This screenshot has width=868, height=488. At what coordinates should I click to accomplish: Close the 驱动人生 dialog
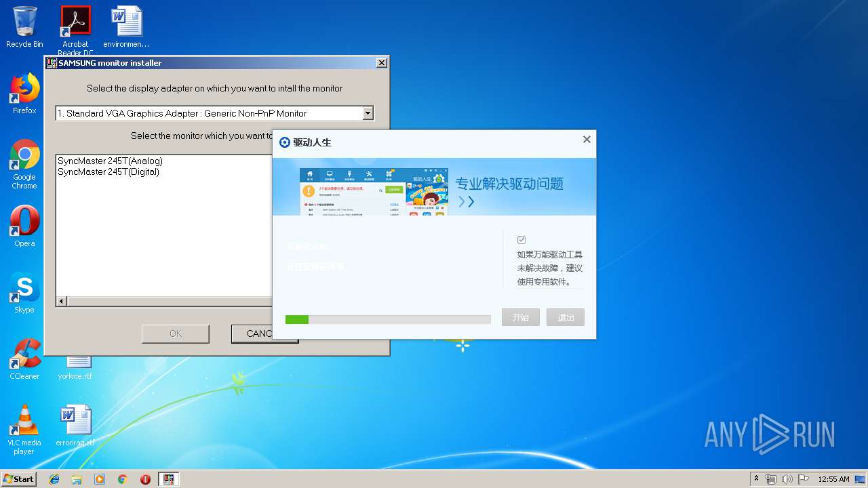587,140
